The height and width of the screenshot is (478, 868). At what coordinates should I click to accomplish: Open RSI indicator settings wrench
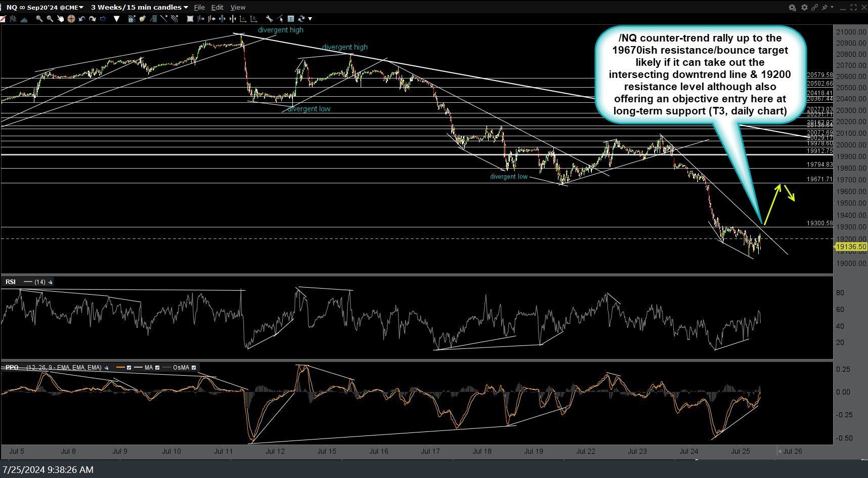tap(50, 282)
